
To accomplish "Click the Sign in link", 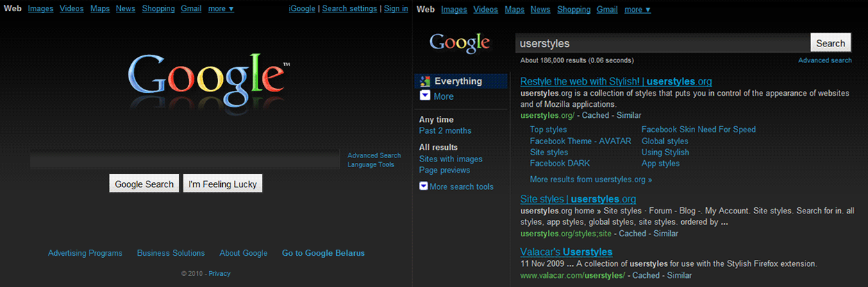I will 396,9.
